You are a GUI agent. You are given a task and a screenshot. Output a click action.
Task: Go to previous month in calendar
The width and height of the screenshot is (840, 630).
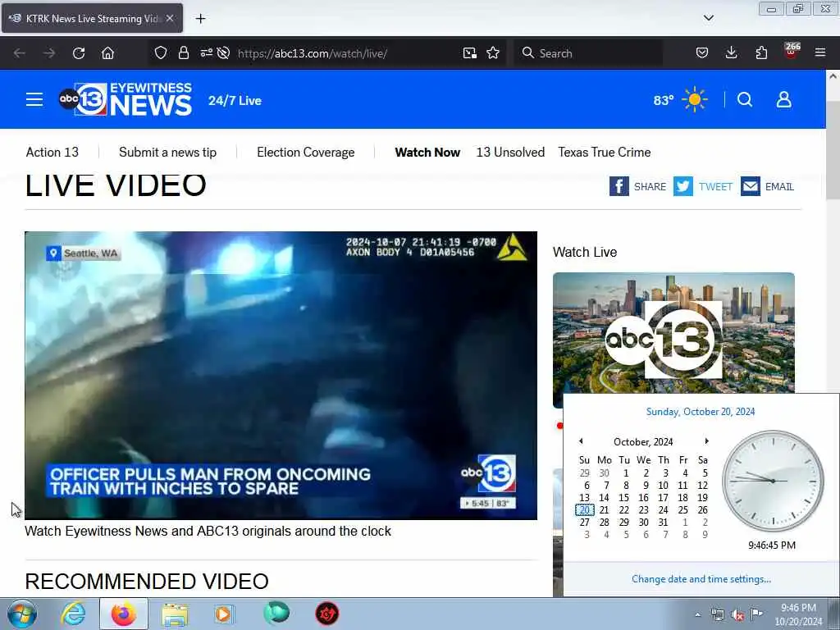[582, 441]
